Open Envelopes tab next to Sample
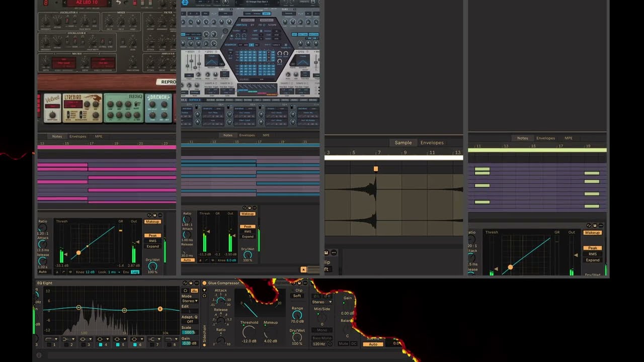 pyautogui.click(x=432, y=143)
